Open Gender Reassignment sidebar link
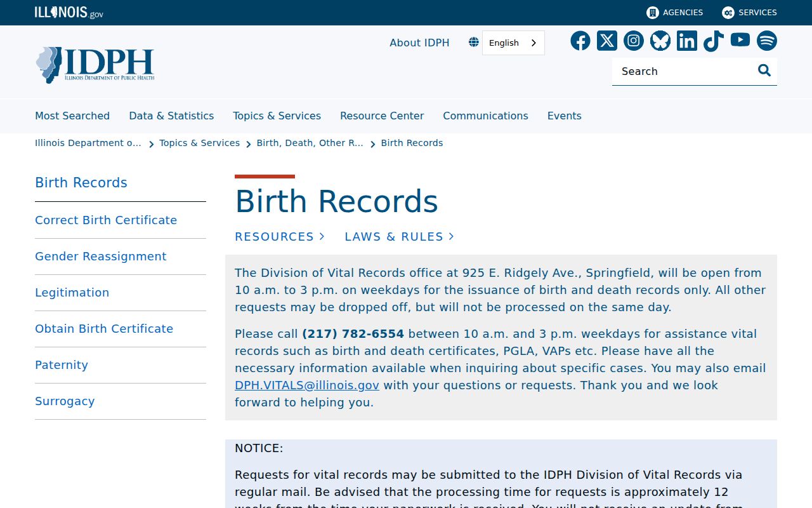 pyautogui.click(x=100, y=256)
